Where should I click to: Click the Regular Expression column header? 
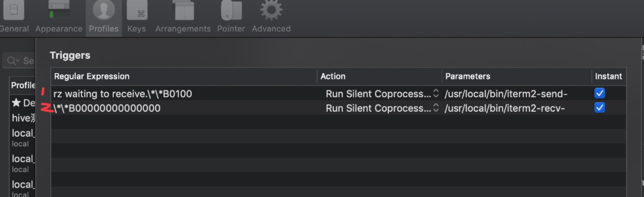pos(91,76)
